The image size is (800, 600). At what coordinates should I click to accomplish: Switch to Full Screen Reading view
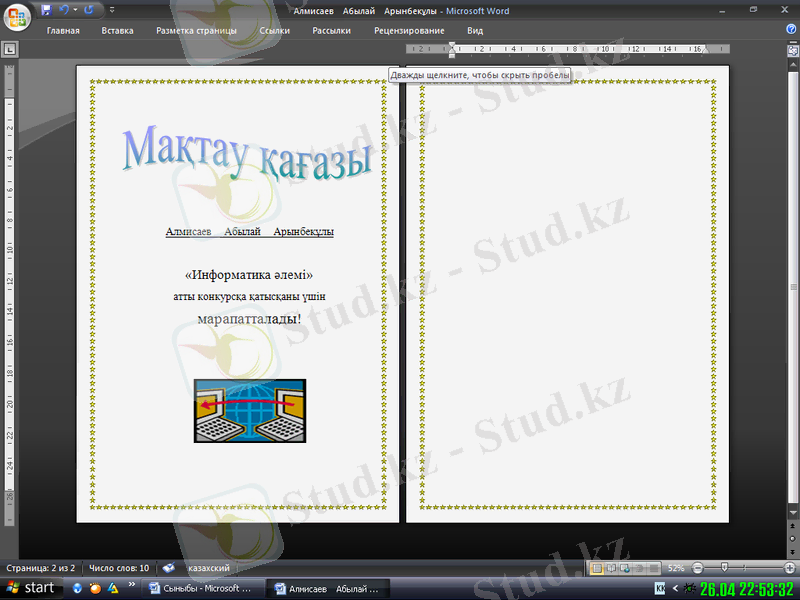[610, 568]
